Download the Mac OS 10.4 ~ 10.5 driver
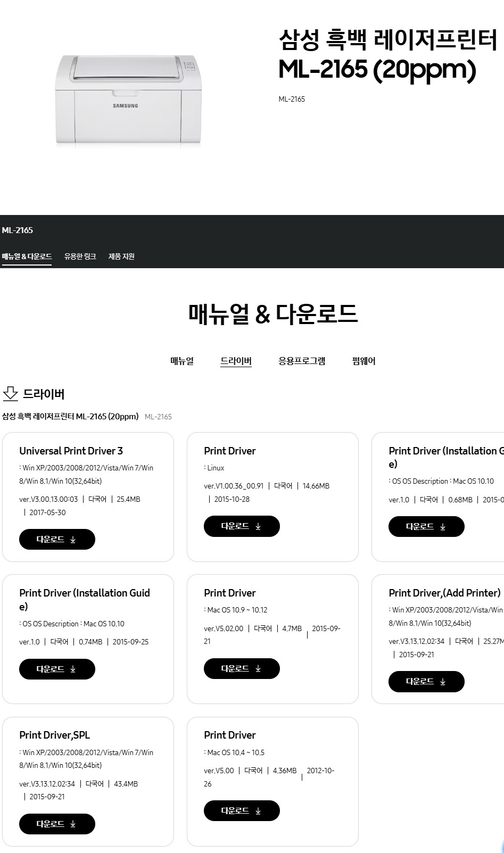Image resolution: width=504 pixels, height=853 pixels. pos(242,811)
